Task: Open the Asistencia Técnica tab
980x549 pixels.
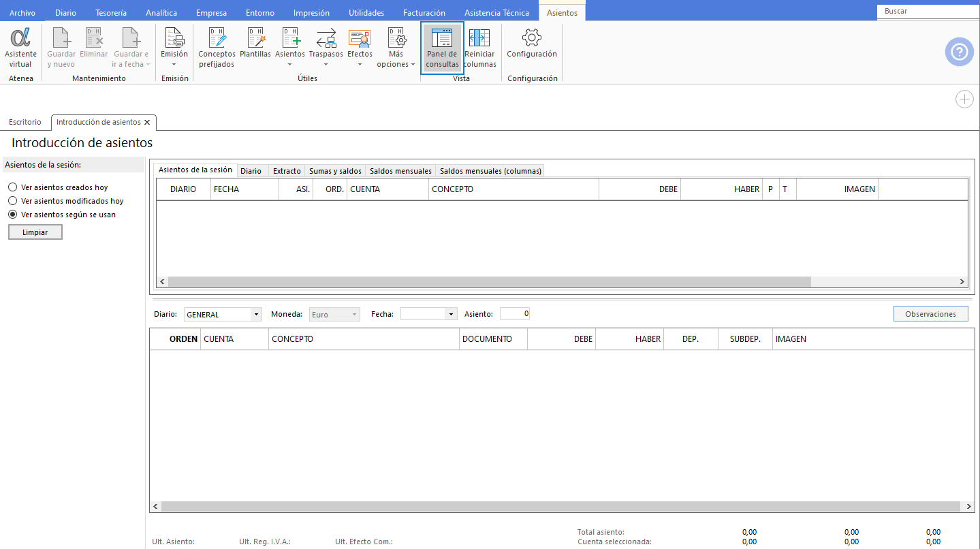Action: point(496,12)
